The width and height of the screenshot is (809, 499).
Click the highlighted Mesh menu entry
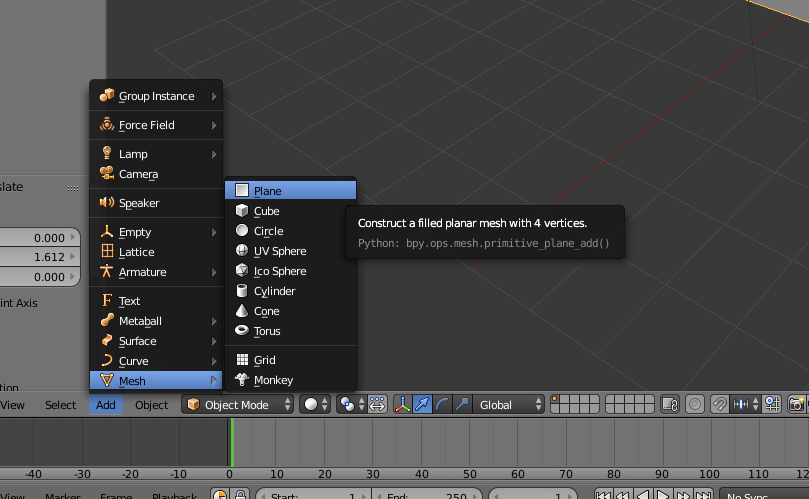(156, 381)
